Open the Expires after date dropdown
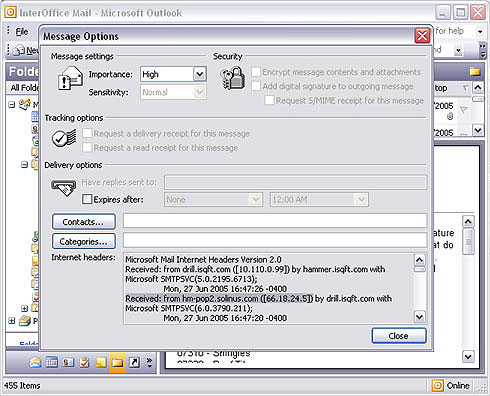 pyautogui.click(x=256, y=199)
